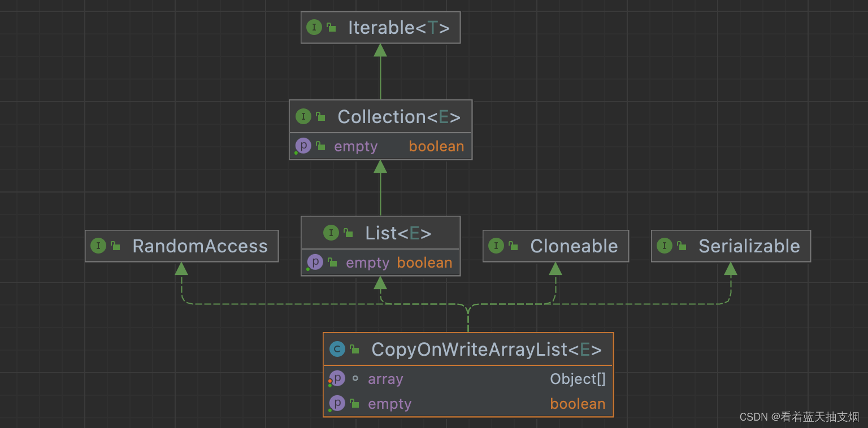Screen dimensions: 868x428
Task: Click the lock icon beside Serializable
Action: pyautogui.click(x=682, y=246)
